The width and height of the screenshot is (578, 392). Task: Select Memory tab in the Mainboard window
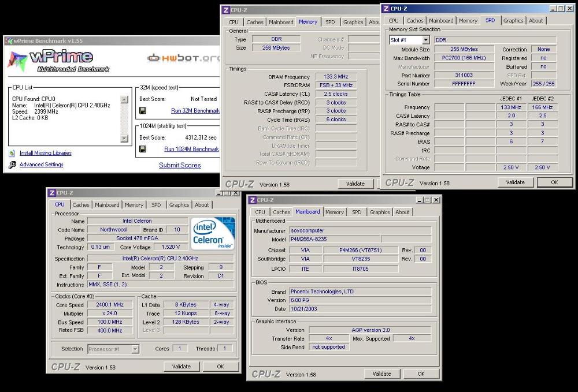[x=335, y=212]
